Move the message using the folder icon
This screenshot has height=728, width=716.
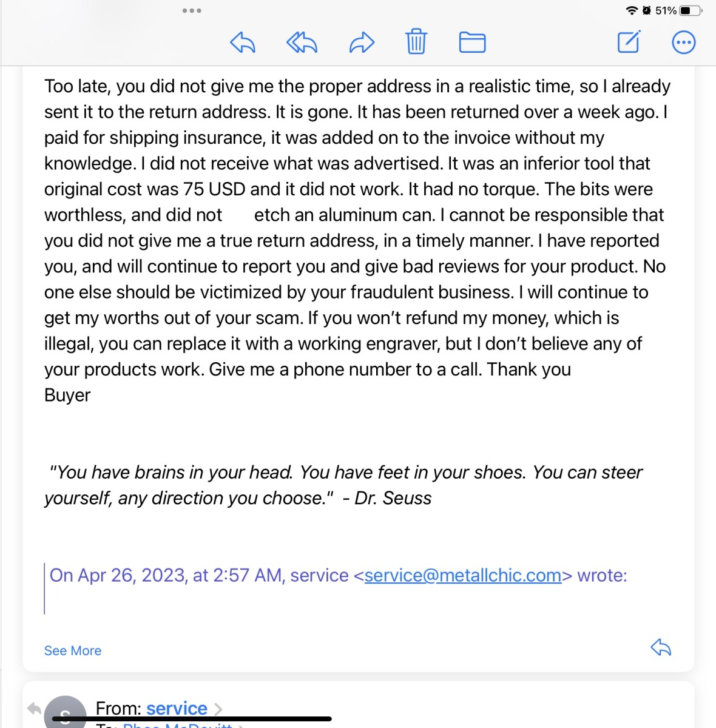pyautogui.click(x=472, y=42)
